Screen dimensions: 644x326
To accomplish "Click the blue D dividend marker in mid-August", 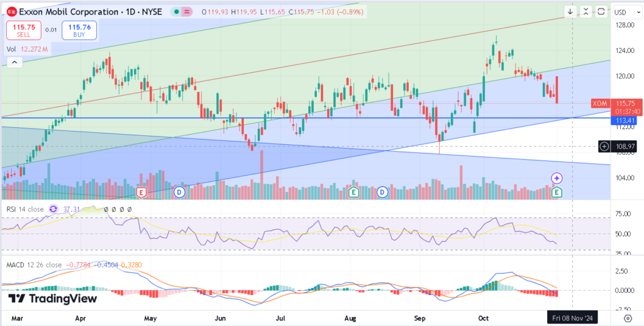I will [x=383, y=192].
